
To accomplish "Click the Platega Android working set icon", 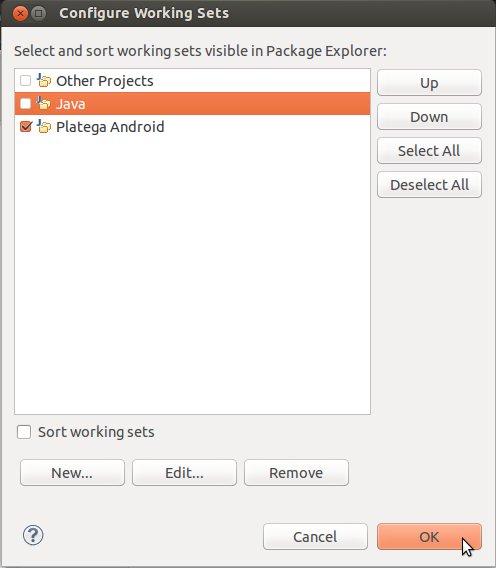I will pos(44,126).
